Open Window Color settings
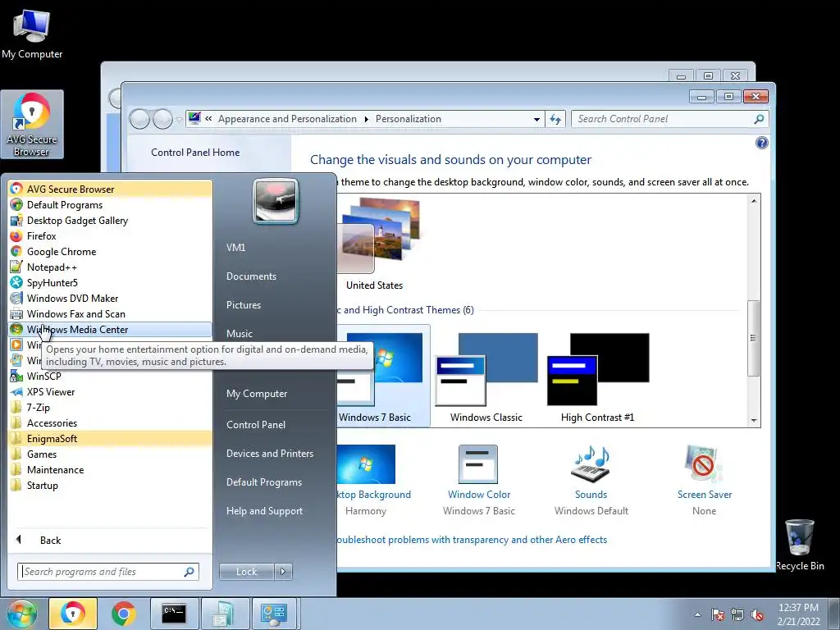Viewport: 840px width, 630px height. (x=479, y=479)
